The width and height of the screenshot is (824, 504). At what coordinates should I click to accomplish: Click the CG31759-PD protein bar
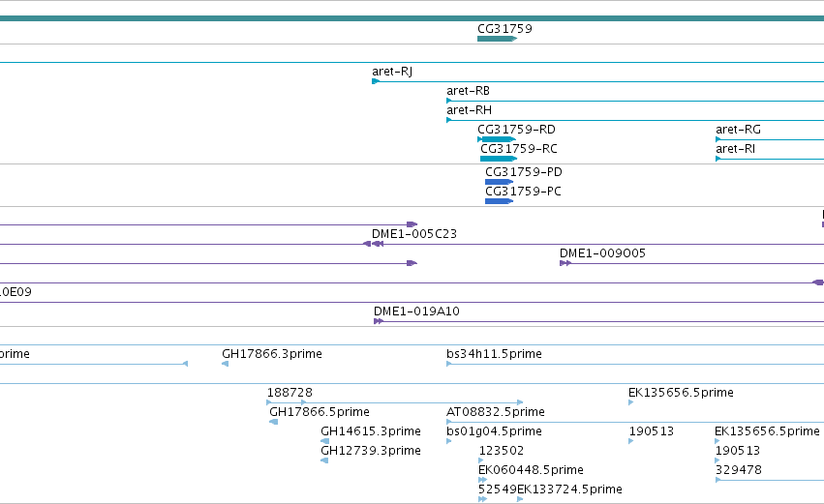[500, 182]
